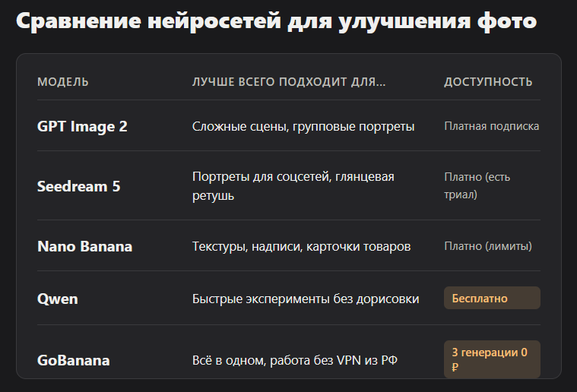Viewport: 577px width, 392px height.
Task: Click 'Портреты для соцсетей, глянцевая ретушь' cell
Action: (x=293, y=186)
